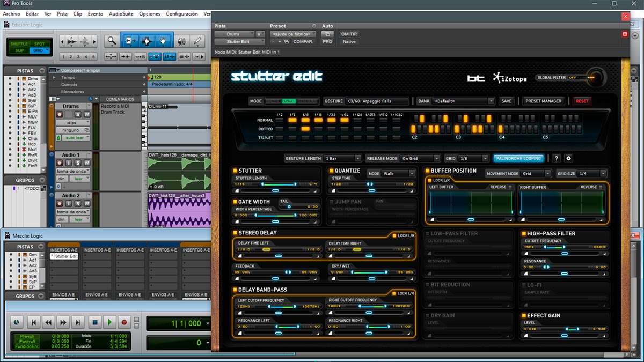The height and width of the screenshot is (362, 644).
Task: Open the Clip menu
Action: tap(78, 14)
